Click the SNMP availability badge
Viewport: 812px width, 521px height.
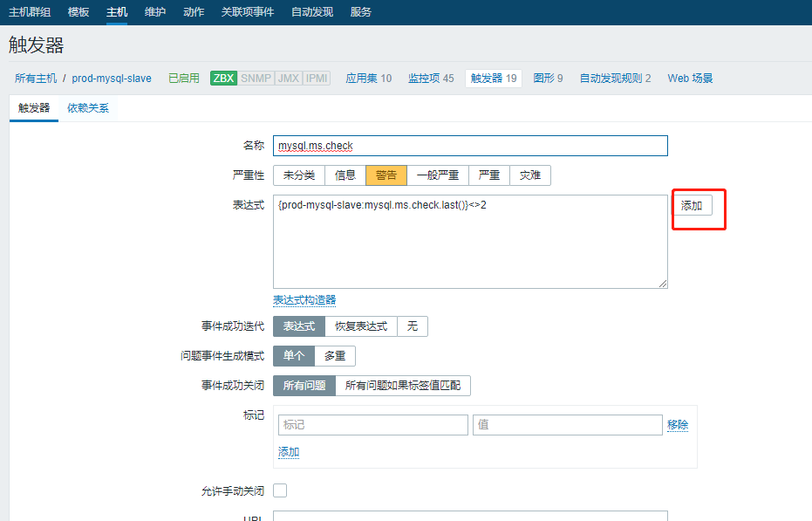click(x=256, y=79)
